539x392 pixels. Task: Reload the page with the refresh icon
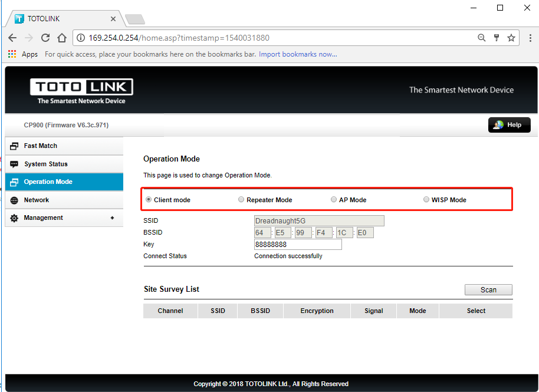pos(45,38)
